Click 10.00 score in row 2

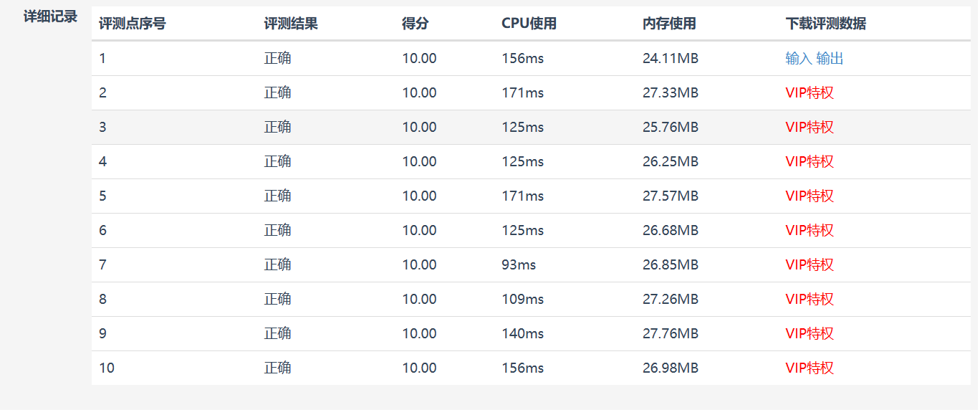[419, 93]
